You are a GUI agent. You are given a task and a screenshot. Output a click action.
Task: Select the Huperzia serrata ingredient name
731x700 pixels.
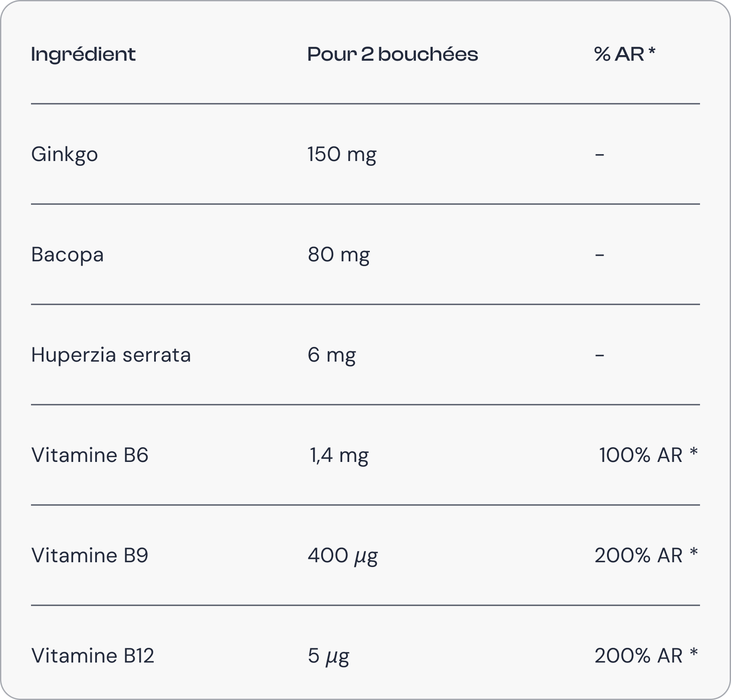pos(111,355)
